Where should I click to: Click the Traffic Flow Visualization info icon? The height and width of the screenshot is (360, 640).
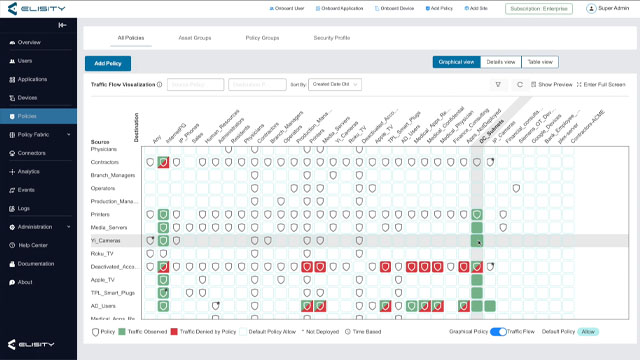pyautogui.click(x=160, y=84)
